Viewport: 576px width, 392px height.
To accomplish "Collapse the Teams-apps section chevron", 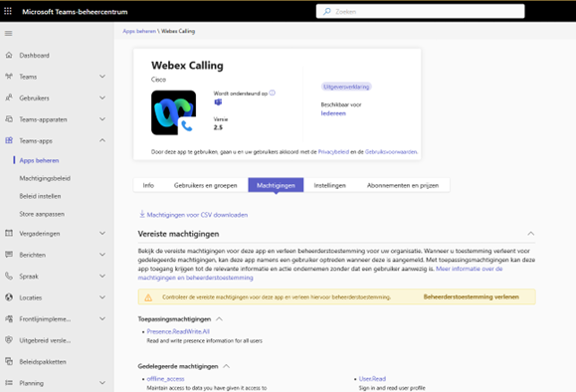I will [x=102, y=140].
